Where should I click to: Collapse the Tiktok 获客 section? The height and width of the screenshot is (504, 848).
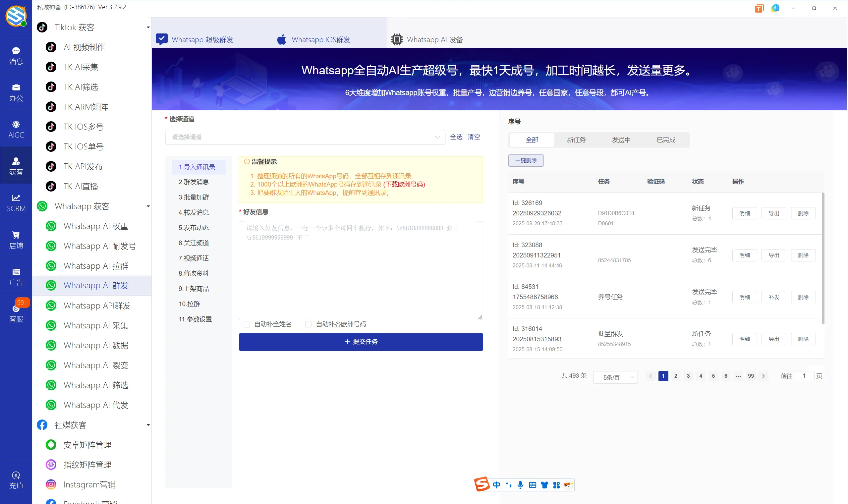point(148,27)
